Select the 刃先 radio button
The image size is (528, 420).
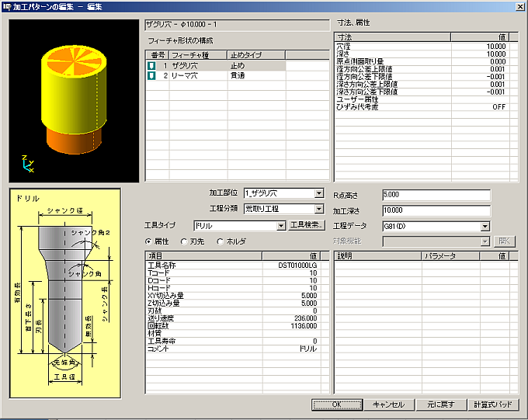pyautogui.click(x=184, y=241)
